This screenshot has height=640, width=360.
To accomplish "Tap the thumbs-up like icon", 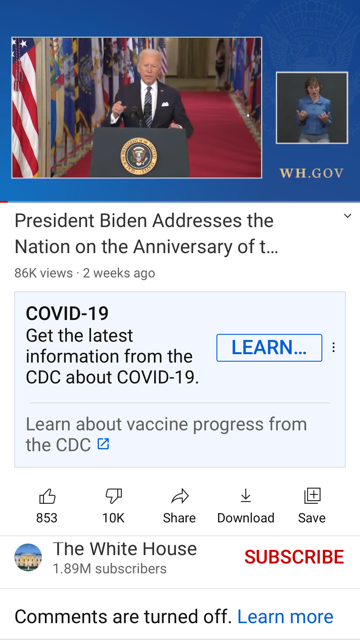I will (x=47, y=496).
